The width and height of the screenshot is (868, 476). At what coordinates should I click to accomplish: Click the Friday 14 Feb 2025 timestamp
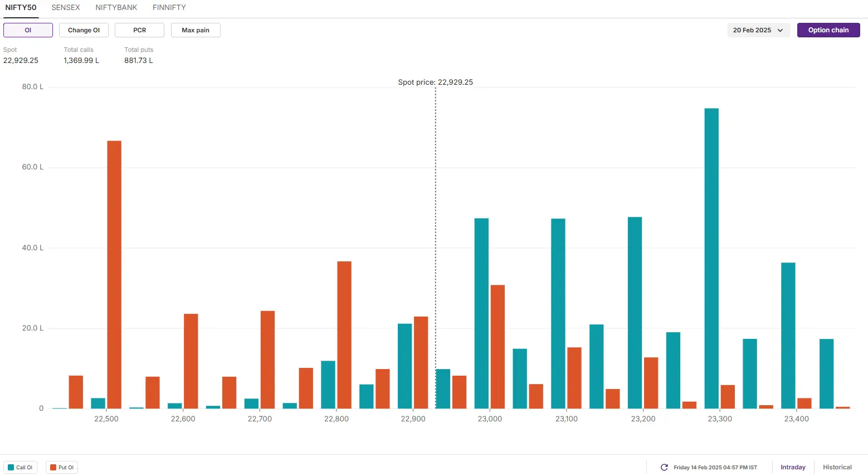[x=715, y=467]
